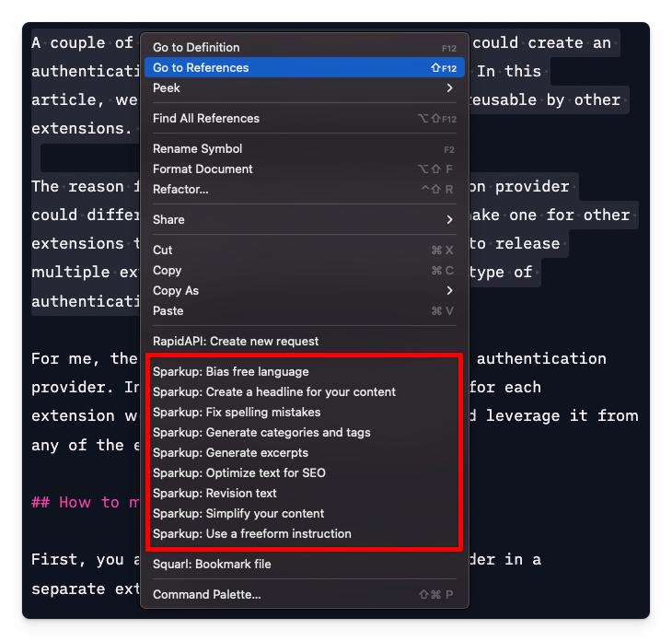Select Cut from context menu

click(x=305, y=250)
